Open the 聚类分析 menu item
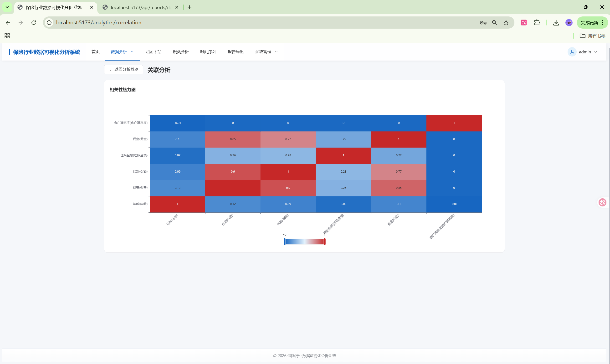This screenshot has height=364, width=610. coord(180,52)
